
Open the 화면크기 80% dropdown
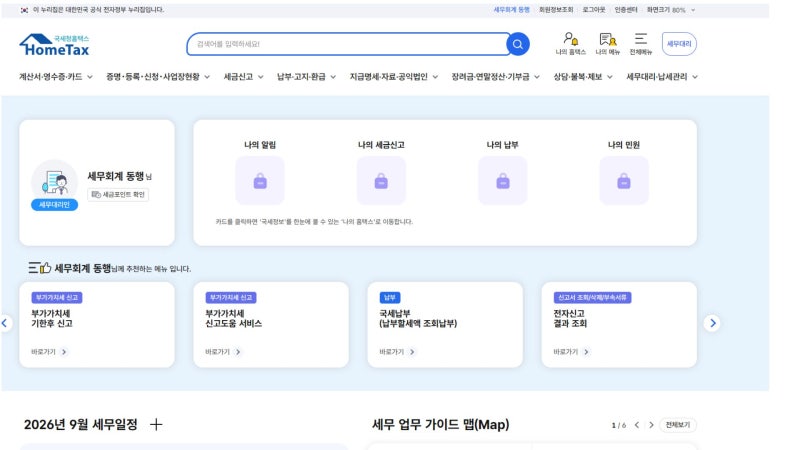[x=671, y=10]
